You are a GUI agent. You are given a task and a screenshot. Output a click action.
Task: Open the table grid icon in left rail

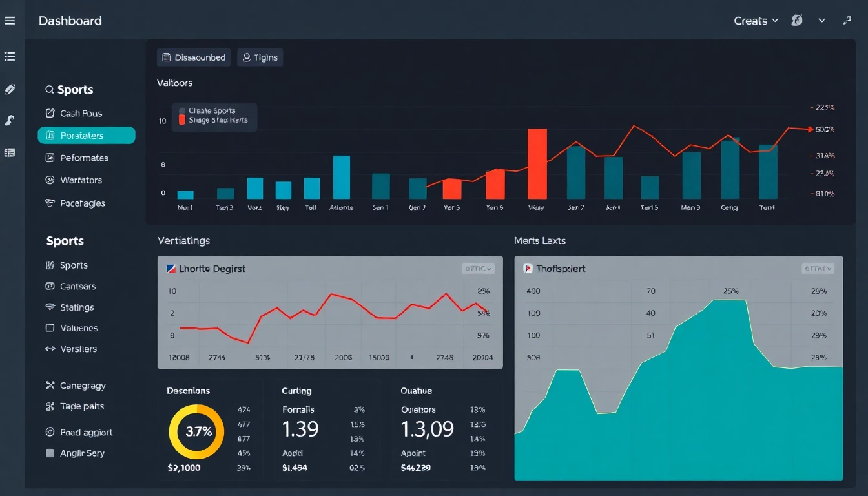(10, 153)
